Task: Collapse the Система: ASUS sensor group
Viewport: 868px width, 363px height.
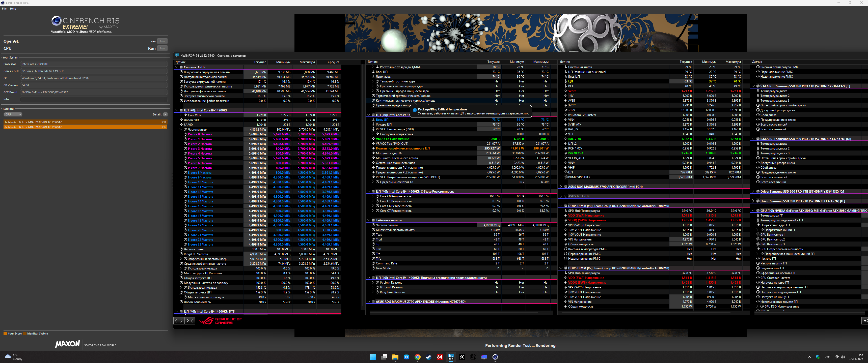Action: pyautogui.click(x=177, y=67)
